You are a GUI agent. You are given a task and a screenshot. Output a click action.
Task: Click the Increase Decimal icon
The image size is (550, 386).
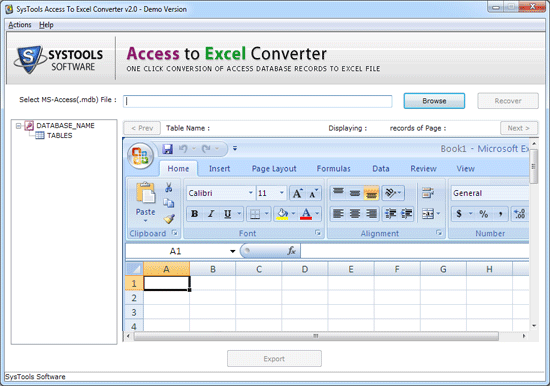pos(519,214)
